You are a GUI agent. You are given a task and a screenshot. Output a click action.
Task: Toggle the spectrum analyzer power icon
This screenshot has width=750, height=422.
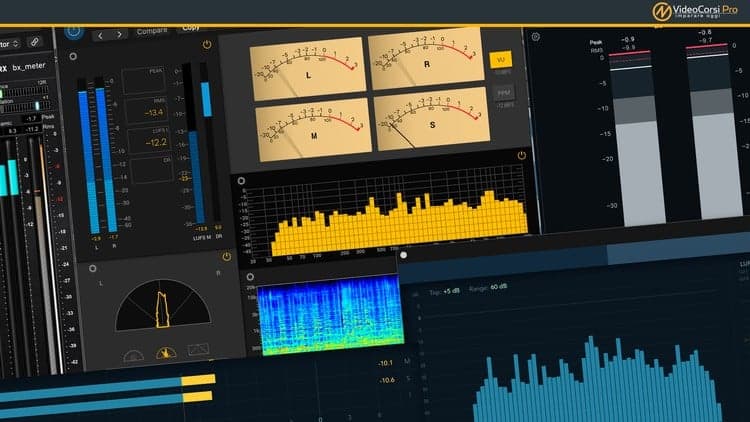pyautogui.click(x=521, y=155)
